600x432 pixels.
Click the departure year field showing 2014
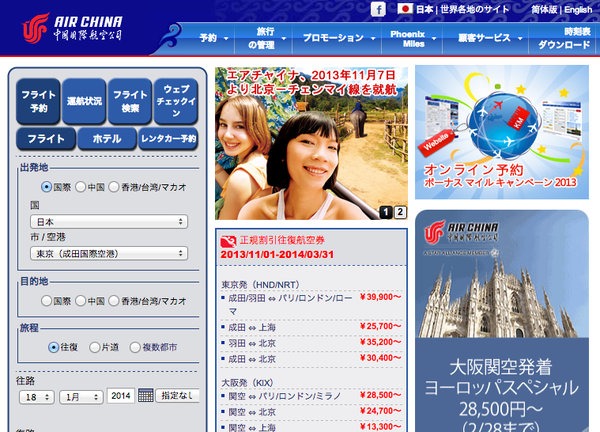tap(121, 396)
